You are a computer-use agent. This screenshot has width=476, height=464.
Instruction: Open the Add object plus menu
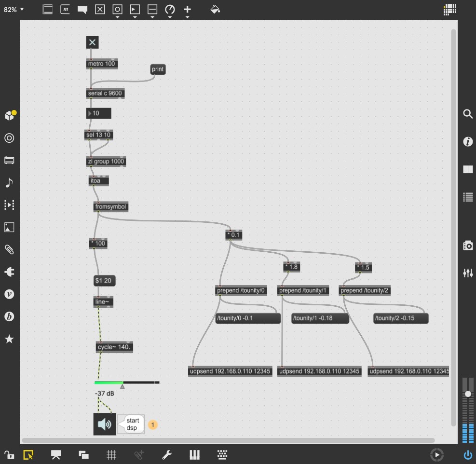187,9
